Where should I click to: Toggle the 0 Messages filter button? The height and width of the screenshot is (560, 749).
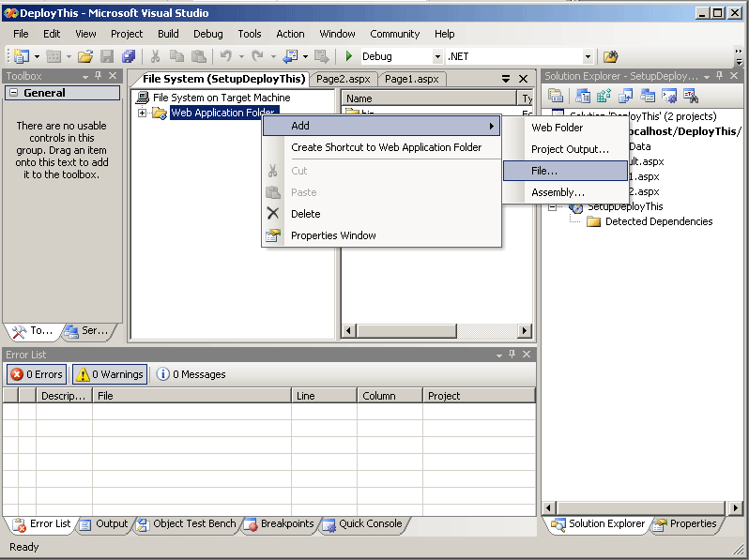pos(191,374)
